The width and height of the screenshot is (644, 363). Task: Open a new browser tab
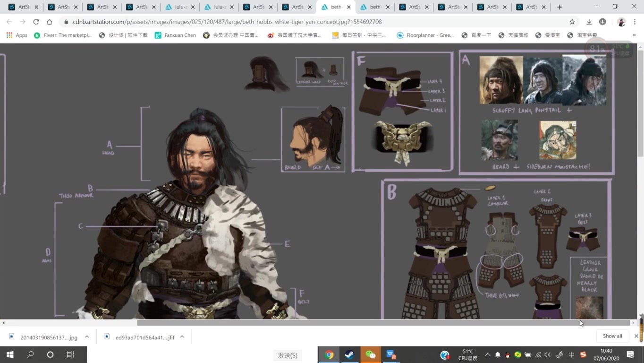559,7
